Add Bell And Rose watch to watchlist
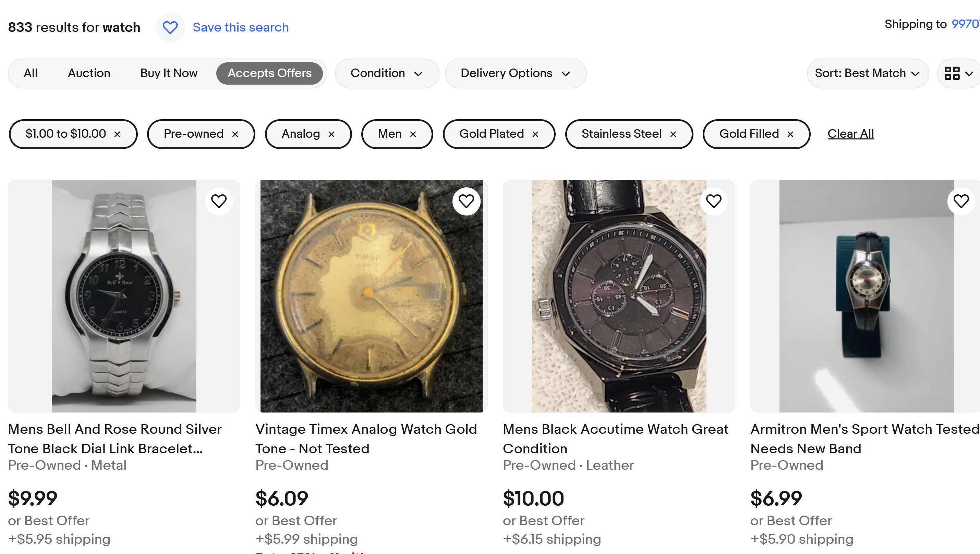 click(219, 201)
